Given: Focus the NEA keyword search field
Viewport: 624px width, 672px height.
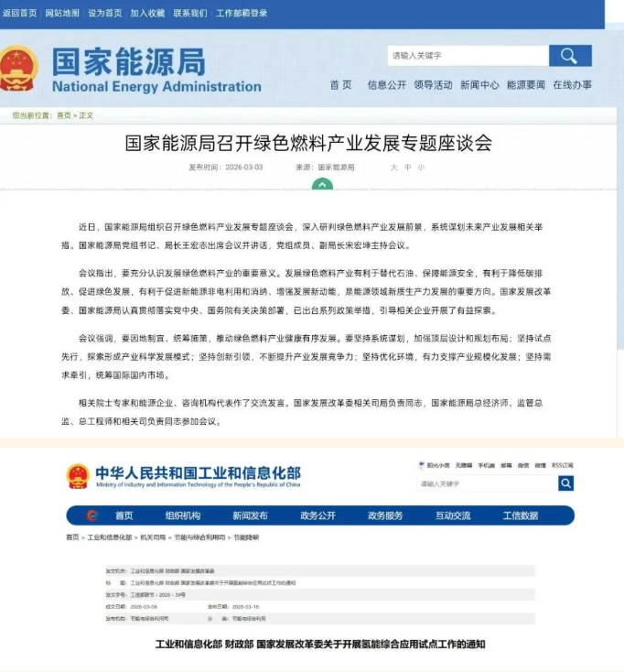Looking at the screenshot, I should 468,56.
